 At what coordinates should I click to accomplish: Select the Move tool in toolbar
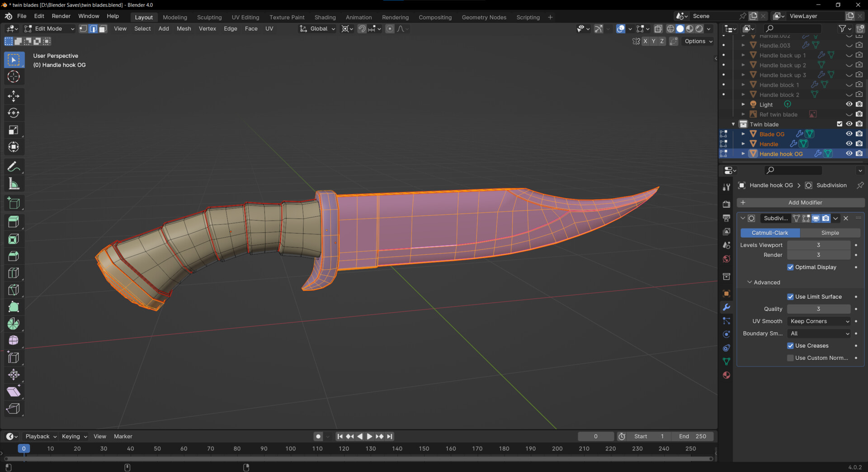point(14,96)
